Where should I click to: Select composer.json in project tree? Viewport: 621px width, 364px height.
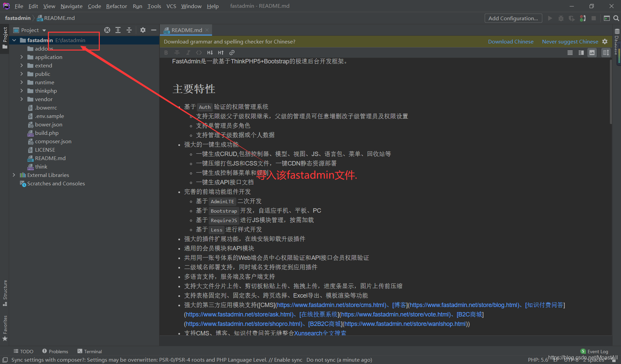point(53,141)
